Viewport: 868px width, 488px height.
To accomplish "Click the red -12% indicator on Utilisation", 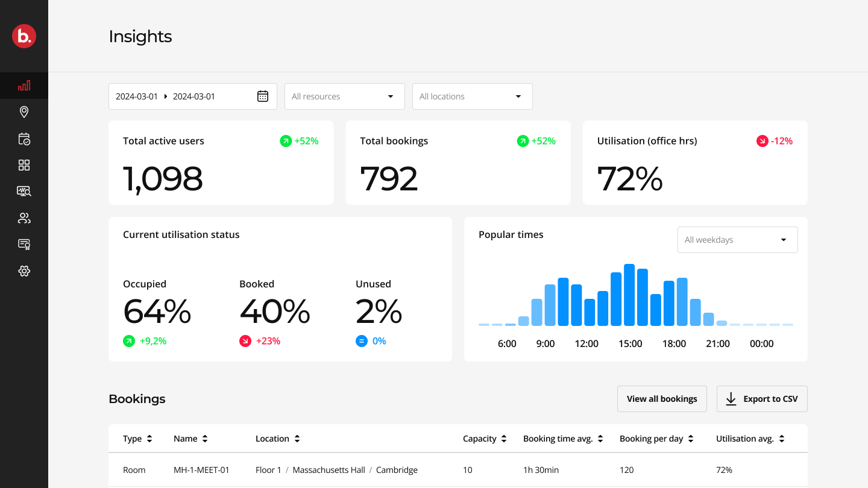I will click(774, 140).
